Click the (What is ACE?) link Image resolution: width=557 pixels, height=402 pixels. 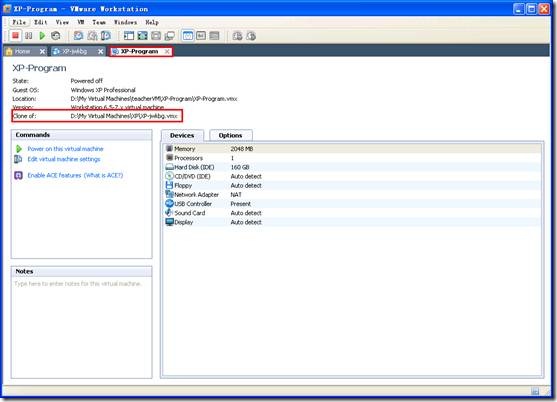103,175
